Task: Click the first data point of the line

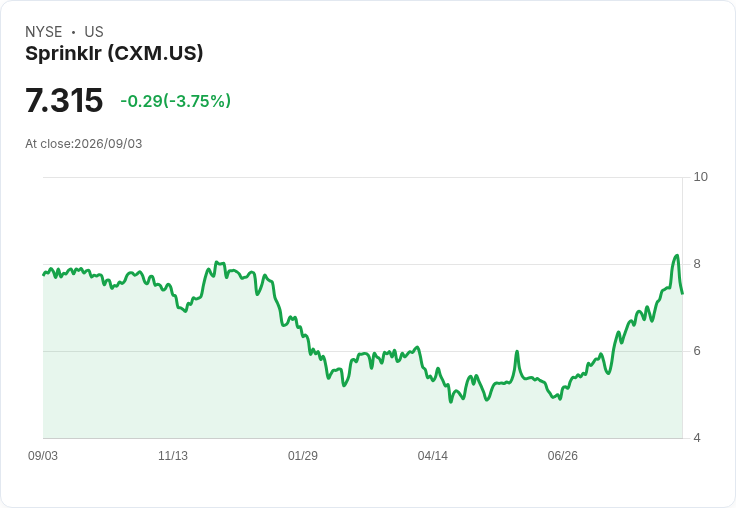Action: click(x=44, y=275)
